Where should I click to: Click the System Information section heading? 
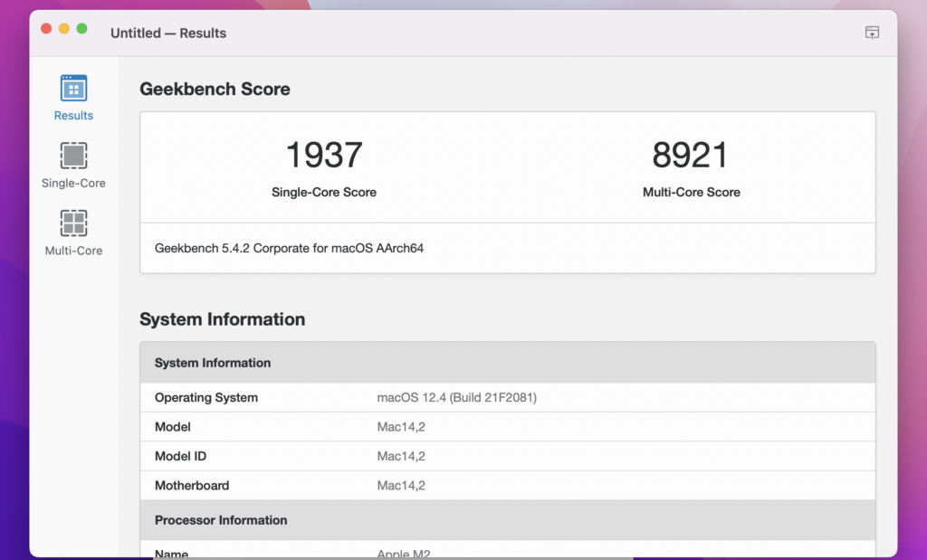coord(223,319)
